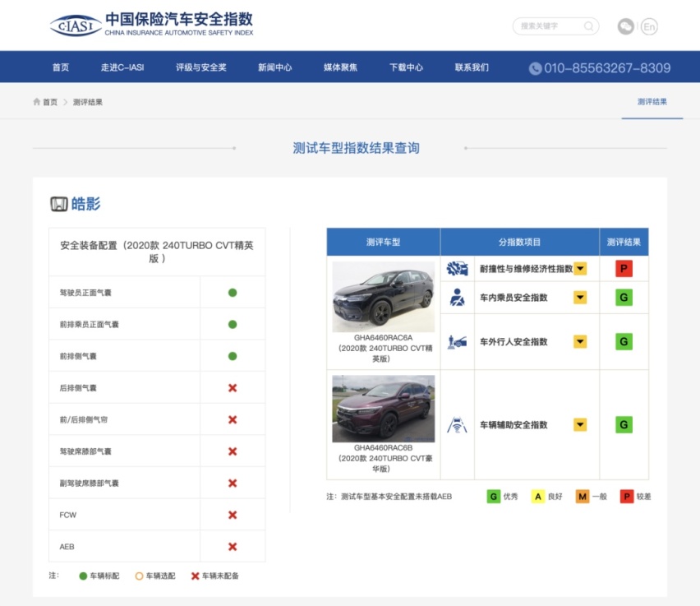Screen dimensions: 700x606
Task: Click the green 车辆标配 legend dot
Action: tap(83, 576)
